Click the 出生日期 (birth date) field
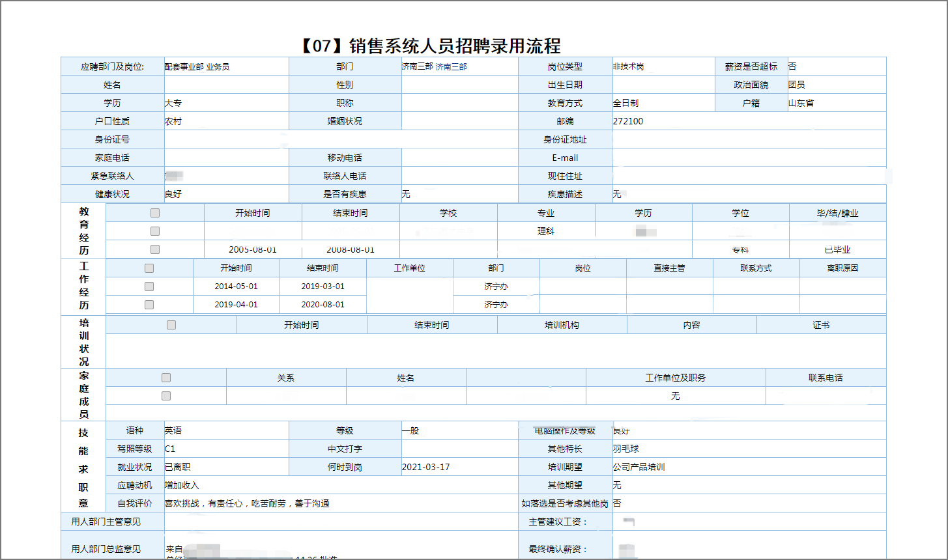This screenshot has width=948, height=560. pyautogui.click(x=663, y=84)
